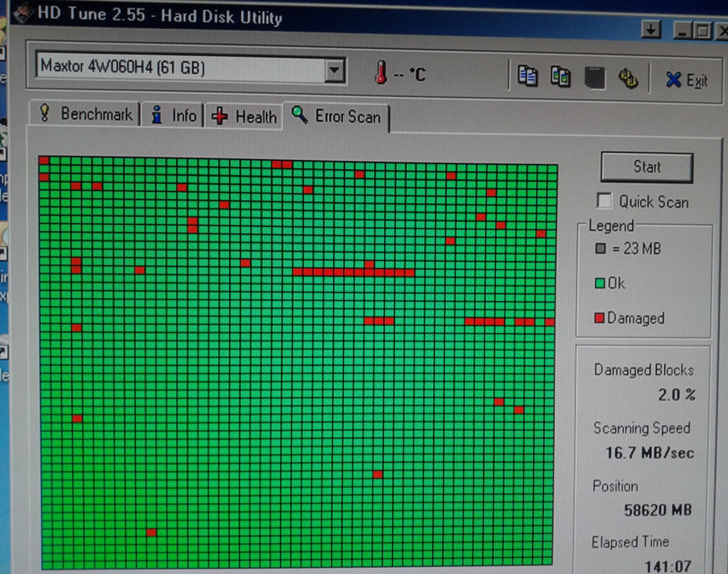
Task: Click the copy text to clipboard icon
Action: click(527, 76)
